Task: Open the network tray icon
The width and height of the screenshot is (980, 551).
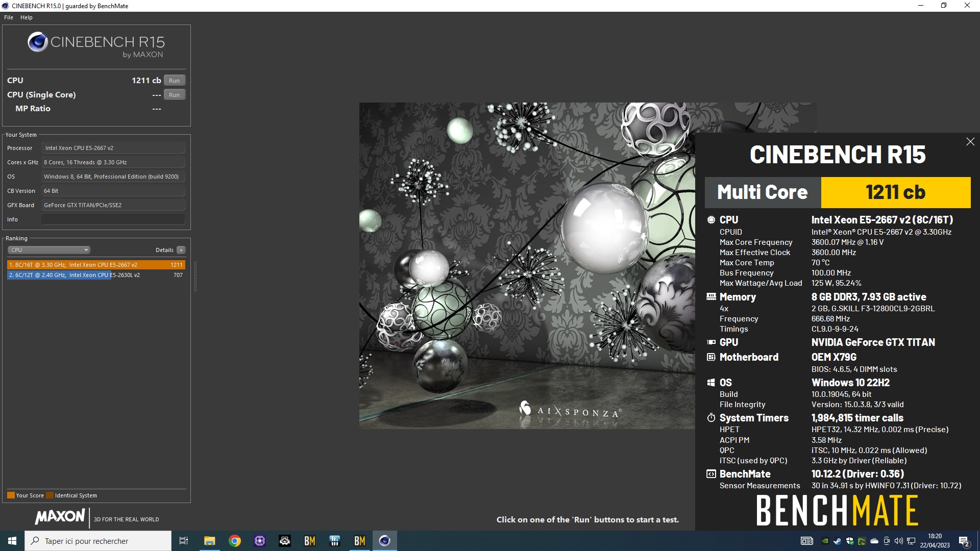Action: [911, 541]
